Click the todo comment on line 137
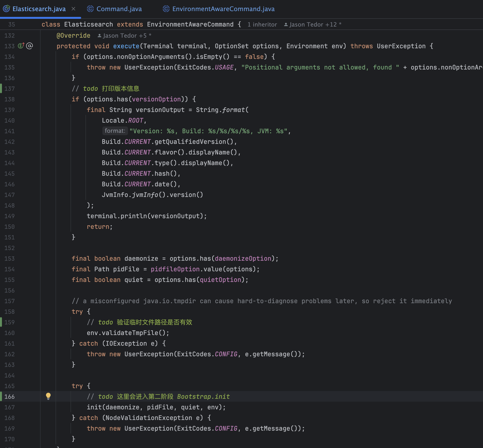 coord(106,89)
